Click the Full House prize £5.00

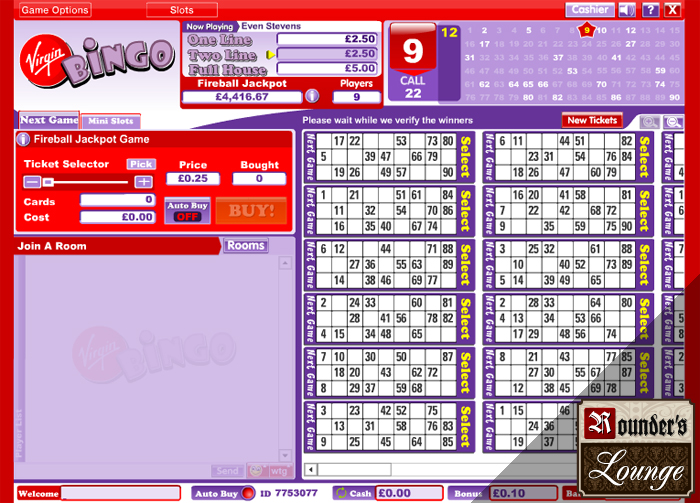pyautogui.click(x=327, y=68)
